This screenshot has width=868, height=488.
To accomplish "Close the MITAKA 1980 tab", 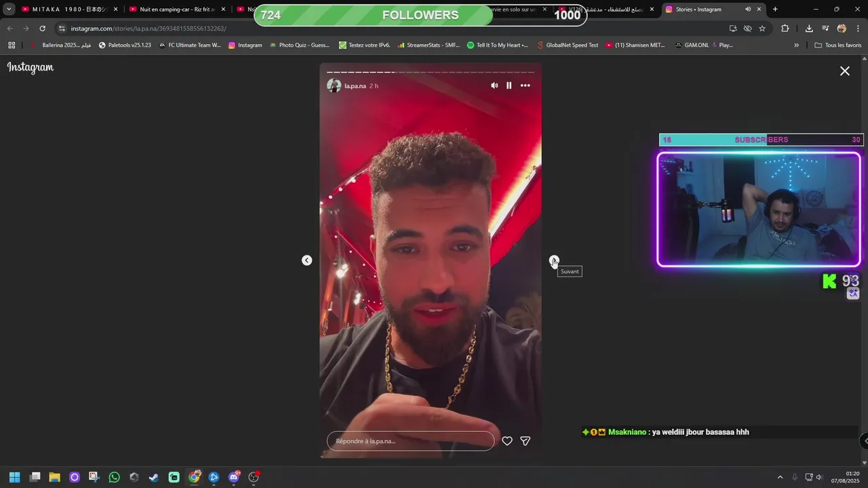I will tap(116, 9).
